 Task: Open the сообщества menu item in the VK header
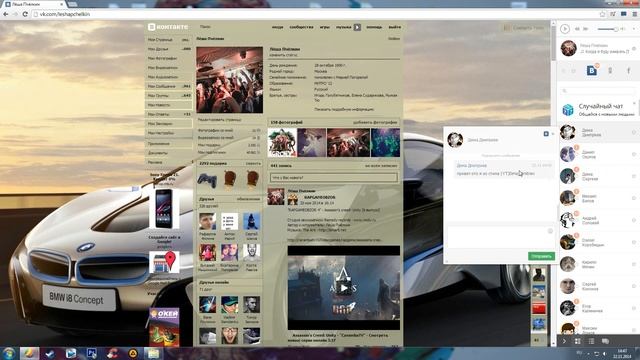pos(301,27)
